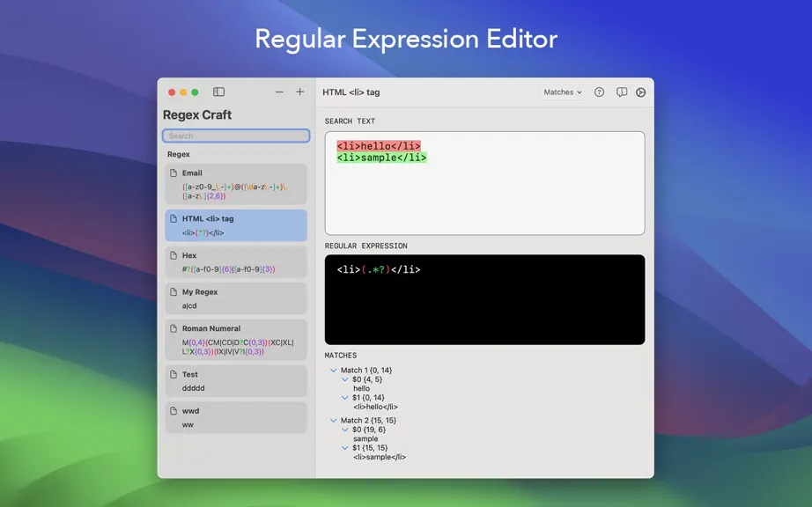Click the 'a|cd' pattern under My Regex
The image size is (812, 507).
(x=189, y=305)
